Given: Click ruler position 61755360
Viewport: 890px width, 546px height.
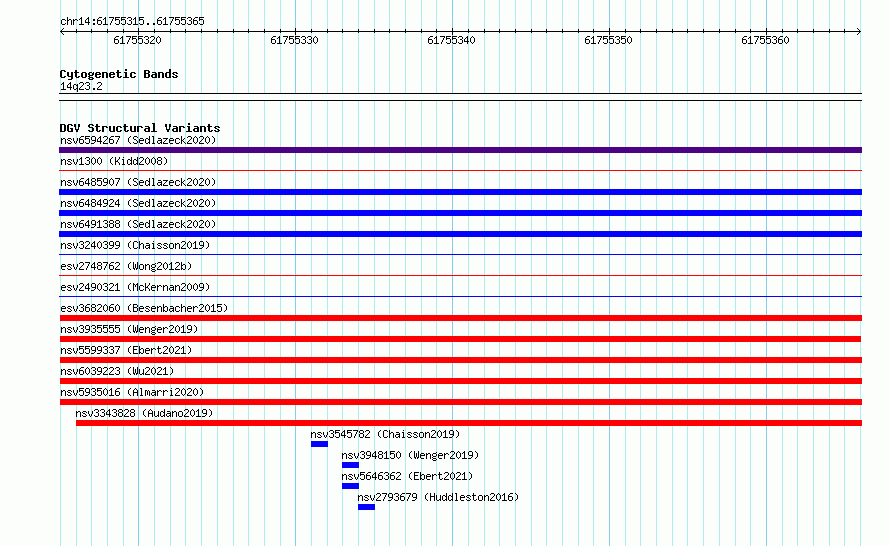Looking at the screenshot, I should pos(765,40).
